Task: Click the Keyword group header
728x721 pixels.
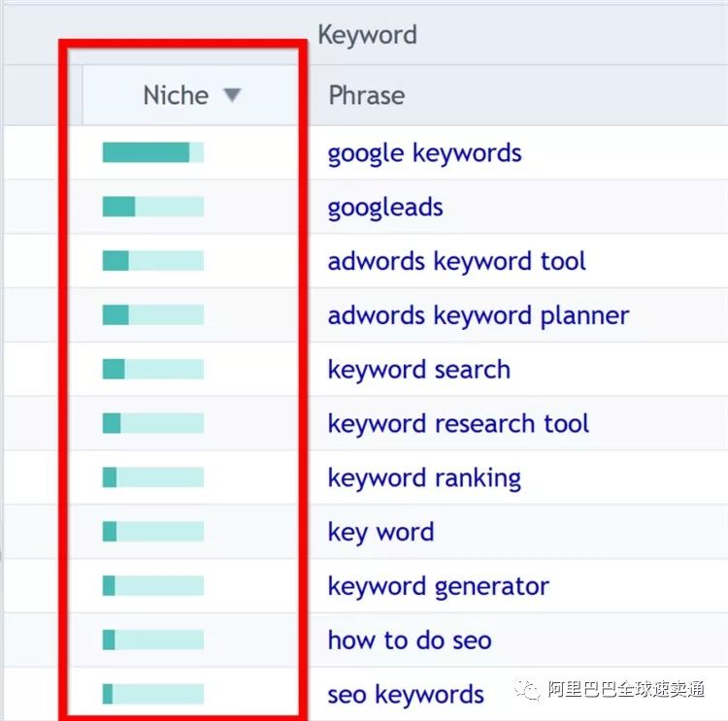Action: pyautogui.click(x=367, y=36)
